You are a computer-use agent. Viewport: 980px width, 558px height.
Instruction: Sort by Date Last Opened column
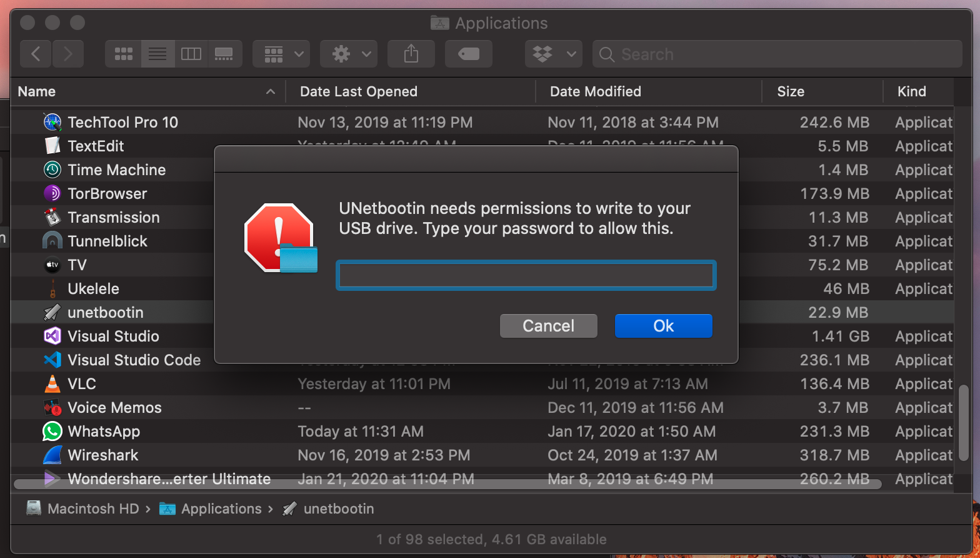point(359,91)
